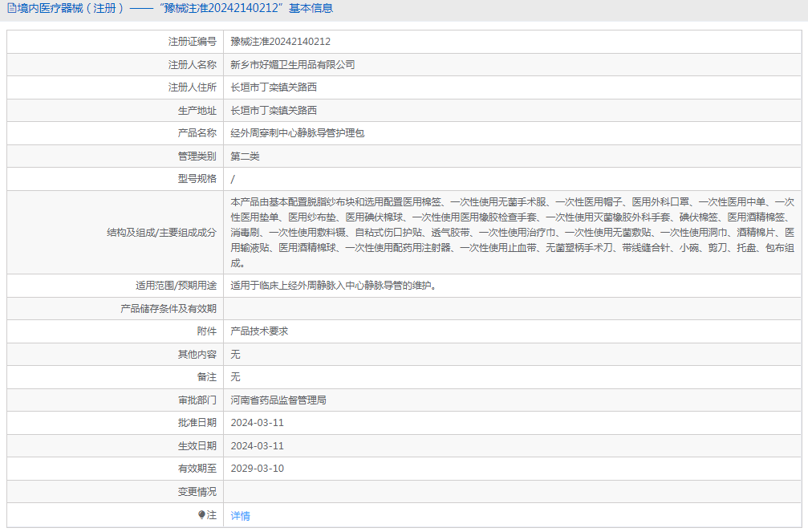Click the 型号规格 label
The width and height of the screenshot is (808, 532).
197,179
